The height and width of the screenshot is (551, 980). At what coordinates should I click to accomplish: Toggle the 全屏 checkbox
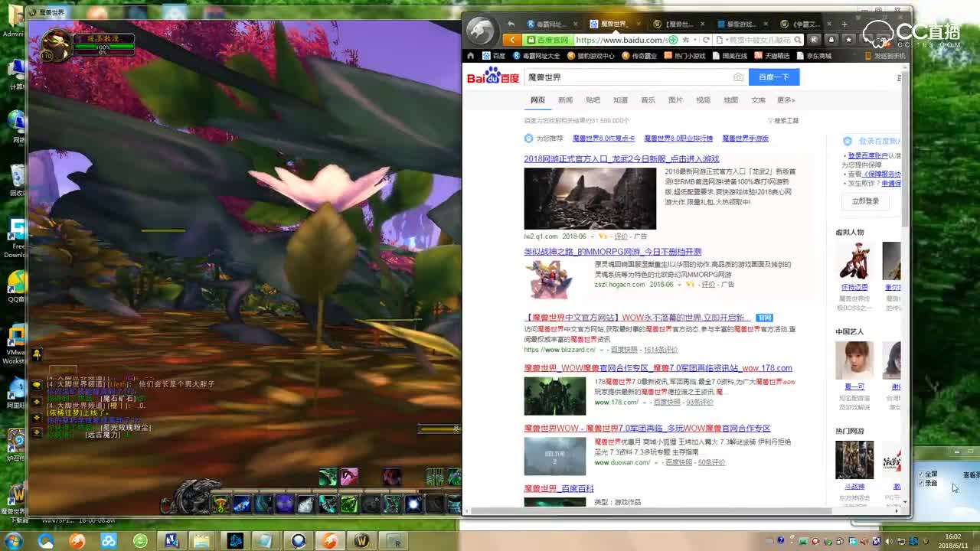click(921, 474)
